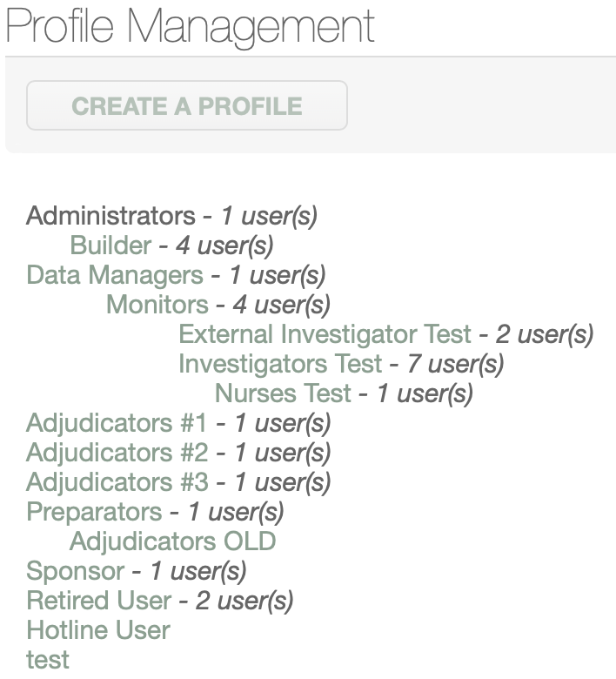Image resolution: width=616 pixels, height=679 pixels.
Task: Open the Adjudicators #1 profile
Action: click(117, 423)
